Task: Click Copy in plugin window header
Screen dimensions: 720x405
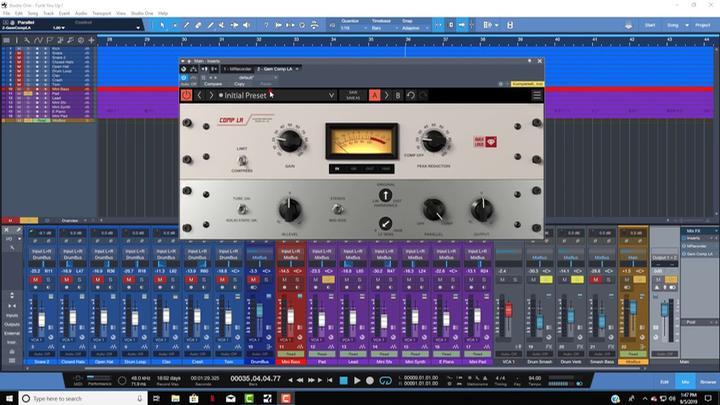Action: [x=239, y=84]
